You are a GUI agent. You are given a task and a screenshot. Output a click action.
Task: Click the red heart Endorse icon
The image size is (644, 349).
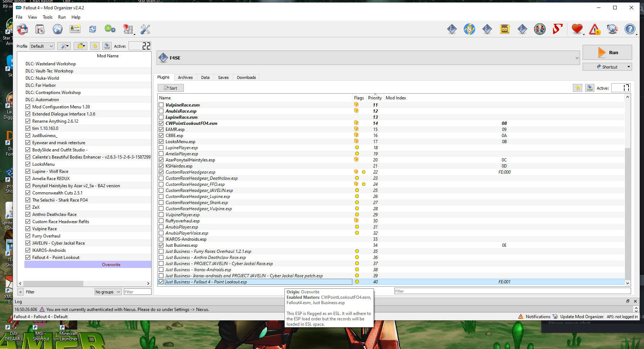point(577,29)
